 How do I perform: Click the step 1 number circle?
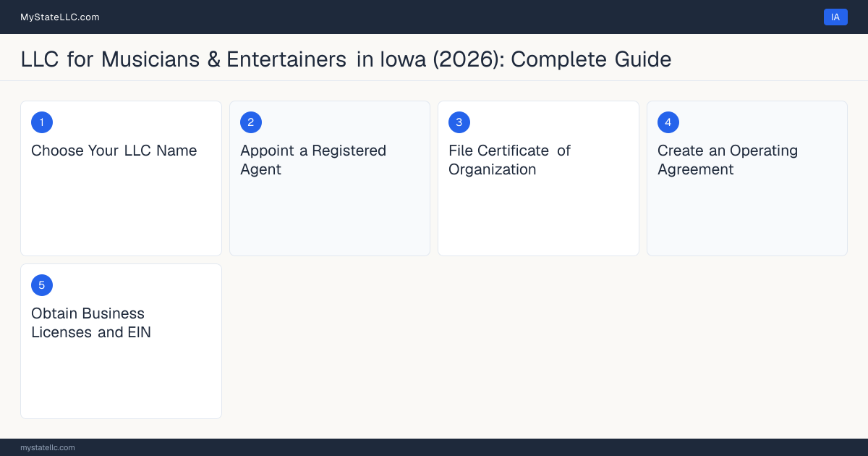click(42, 122)
